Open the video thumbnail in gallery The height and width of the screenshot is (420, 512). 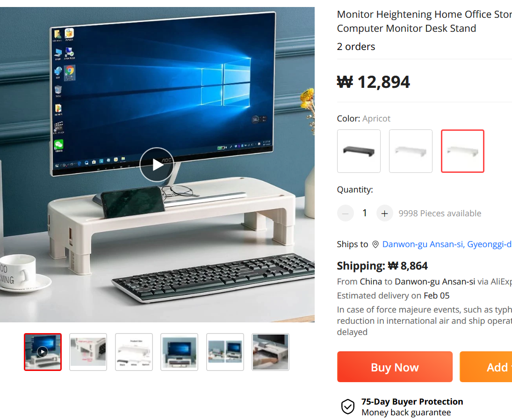(43, 352)
